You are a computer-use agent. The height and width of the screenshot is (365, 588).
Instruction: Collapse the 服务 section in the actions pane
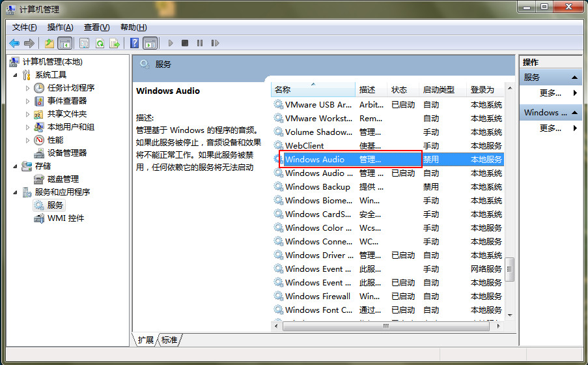click(x=574, y=78)
